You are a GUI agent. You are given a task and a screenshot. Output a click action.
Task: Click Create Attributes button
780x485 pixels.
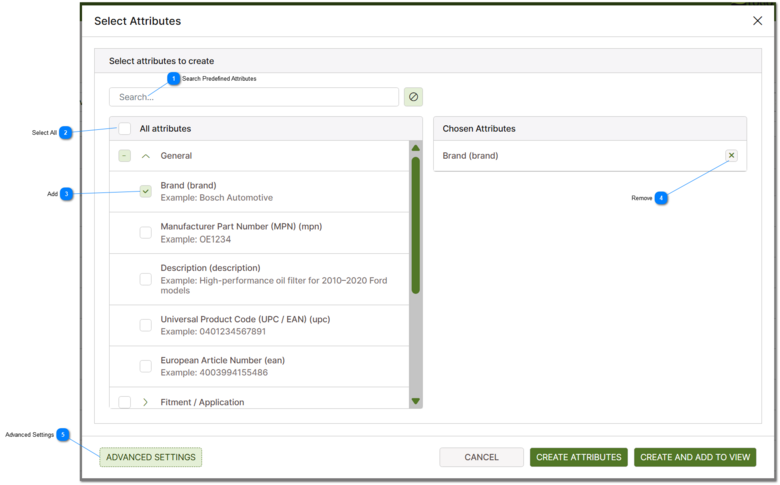click(579, 457)
